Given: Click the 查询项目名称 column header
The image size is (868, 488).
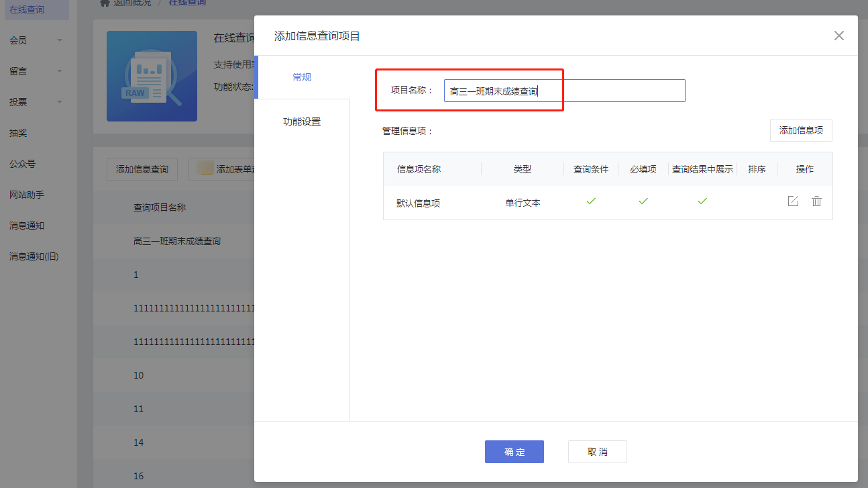Looking at the screenshot, I should pyautogui.click(x=160, y=207).
